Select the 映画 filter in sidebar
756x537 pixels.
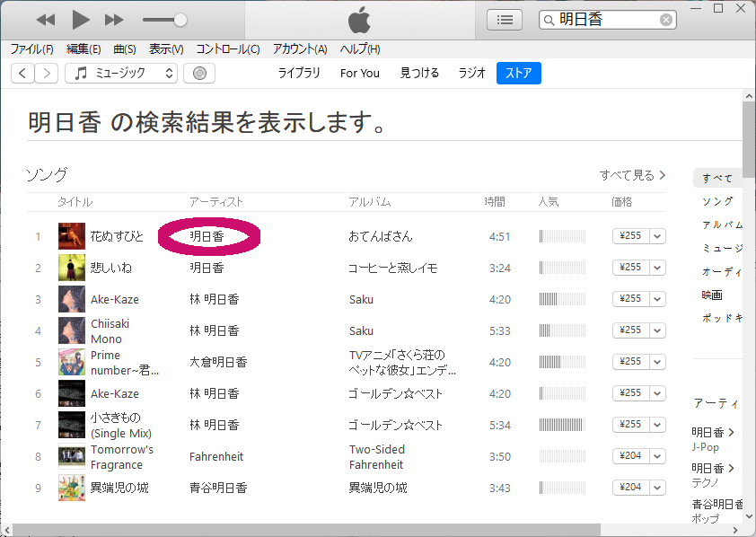tap(712, 295)
